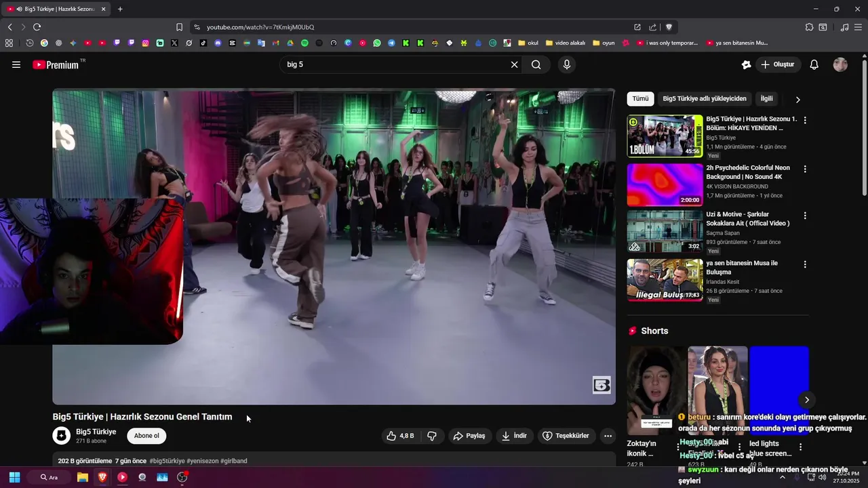Open Big5 Türkiye channel name link
The image size is (868, 488).
coord(96,432)
